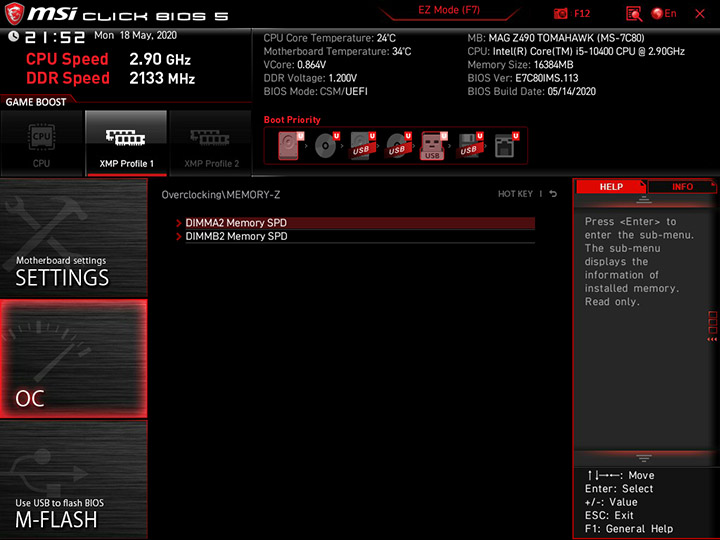The width and height of the screenshot is (720, 540).
Task: Click the F1: General Help hint
Action: pyautogui.click(x=629, y=529)
